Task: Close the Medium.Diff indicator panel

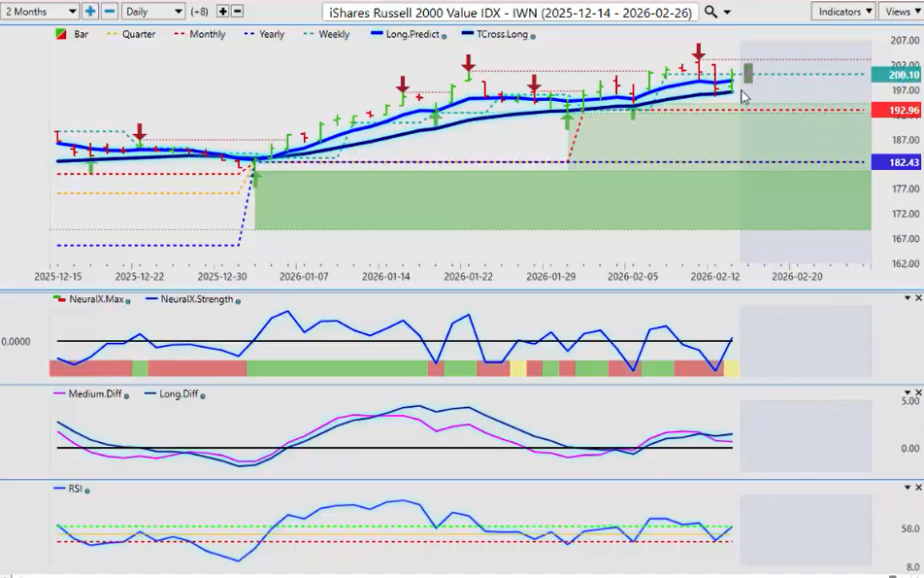Action: [917, 393]
